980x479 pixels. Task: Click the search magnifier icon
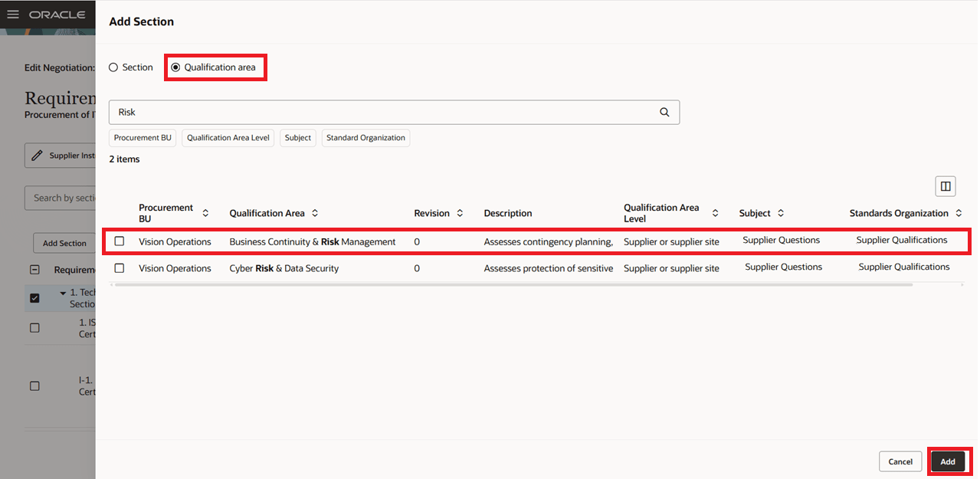pyautogui.click(x=664, y=112)
